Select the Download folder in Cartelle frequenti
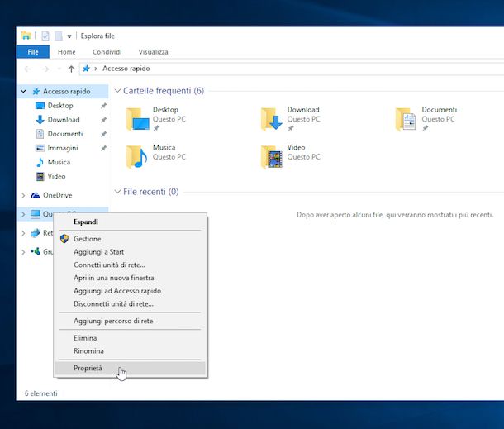504x429 pixels. tap(291, 119)
